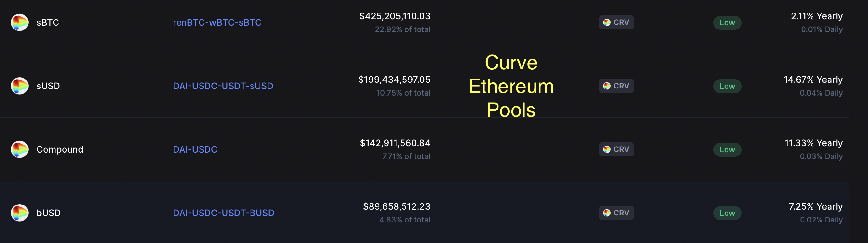This screenshot has width=868, height=243.
Task: Click the $89,658,512.23 bUSD balance
Action: [396, 207]
